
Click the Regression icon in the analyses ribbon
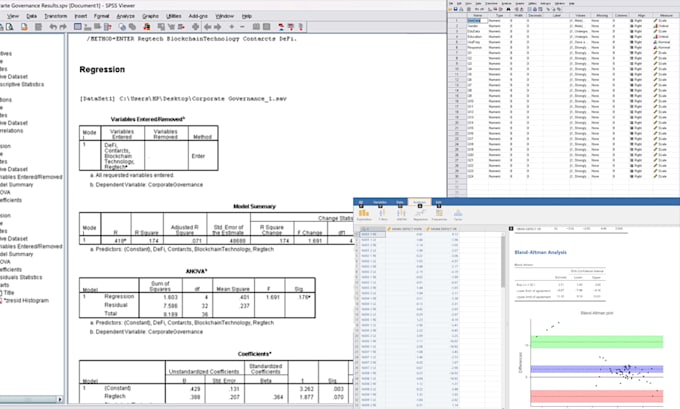(420, 214)
